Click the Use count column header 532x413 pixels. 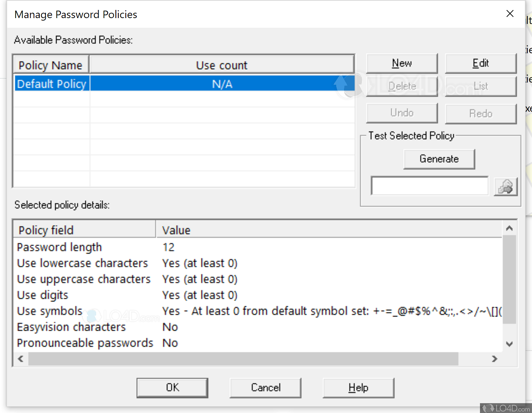tap(221, 65)
